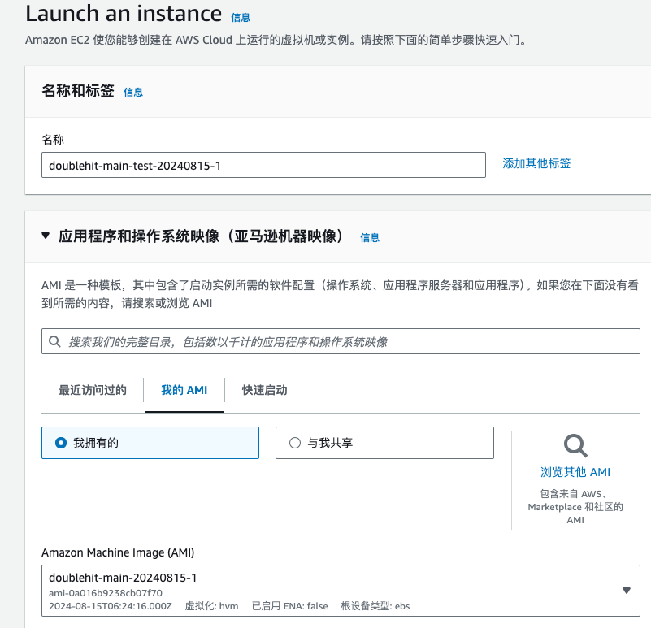The height and width of the screenshot is (628, 651).
Task: Click the 名称和标签 section title
Action: (77, 91)
